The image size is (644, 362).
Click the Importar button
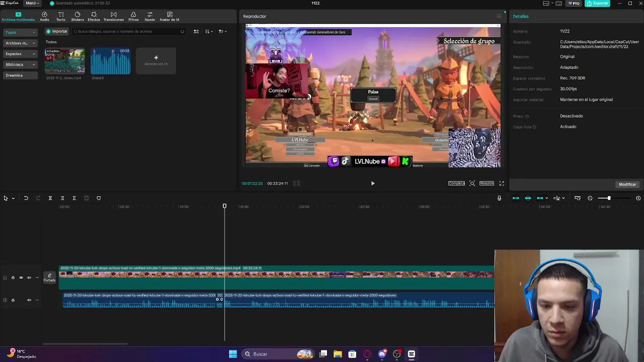(57, 31)
